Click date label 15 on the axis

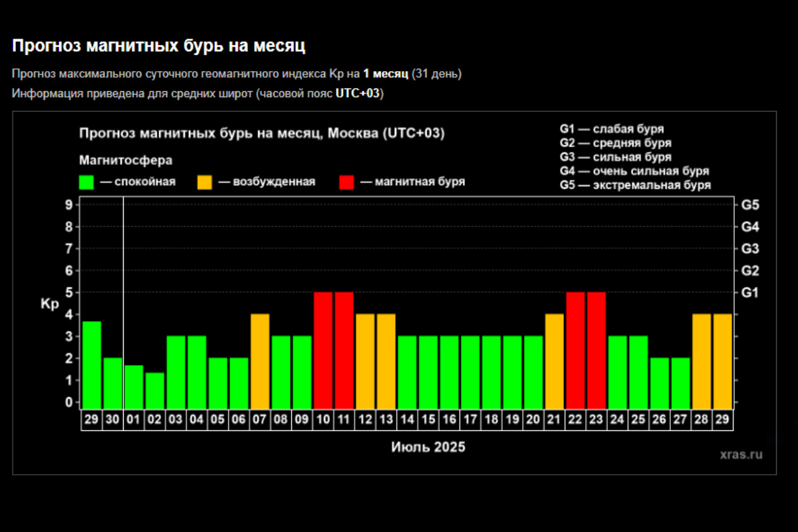click(x=428, y=420)
